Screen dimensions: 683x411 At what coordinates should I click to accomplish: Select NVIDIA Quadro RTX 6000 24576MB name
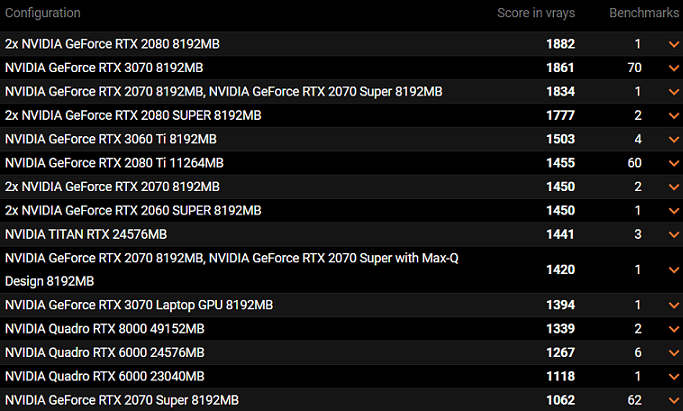[105, 353]
